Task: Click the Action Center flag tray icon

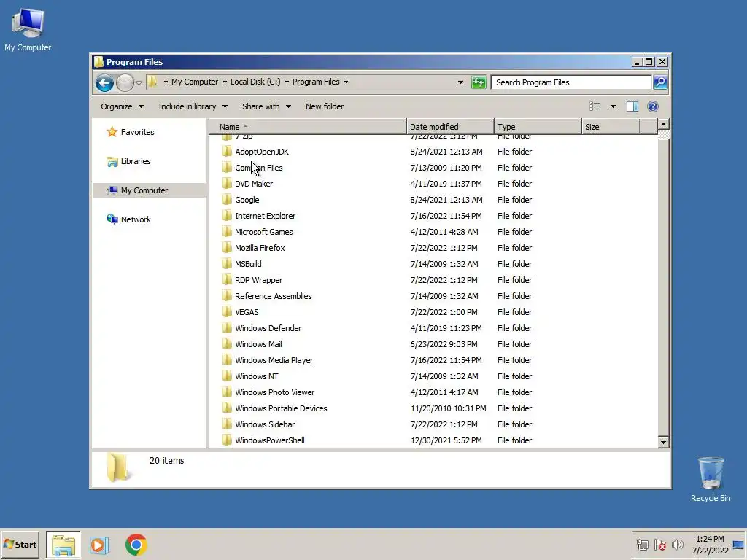Action: 659,545
